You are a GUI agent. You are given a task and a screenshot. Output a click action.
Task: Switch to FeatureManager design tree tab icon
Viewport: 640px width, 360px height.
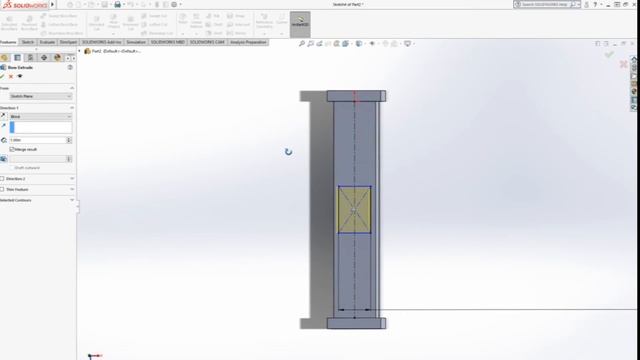click(x=4, y=58)
